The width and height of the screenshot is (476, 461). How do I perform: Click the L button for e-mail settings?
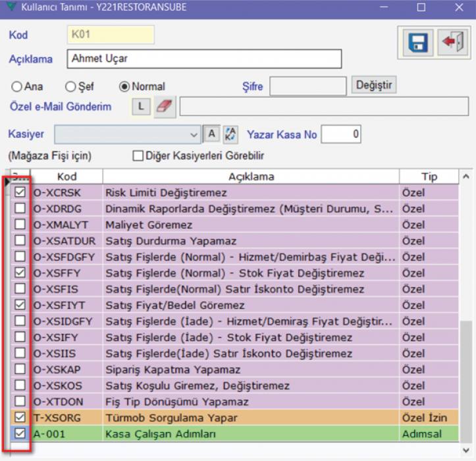click(x=141, y=107)
